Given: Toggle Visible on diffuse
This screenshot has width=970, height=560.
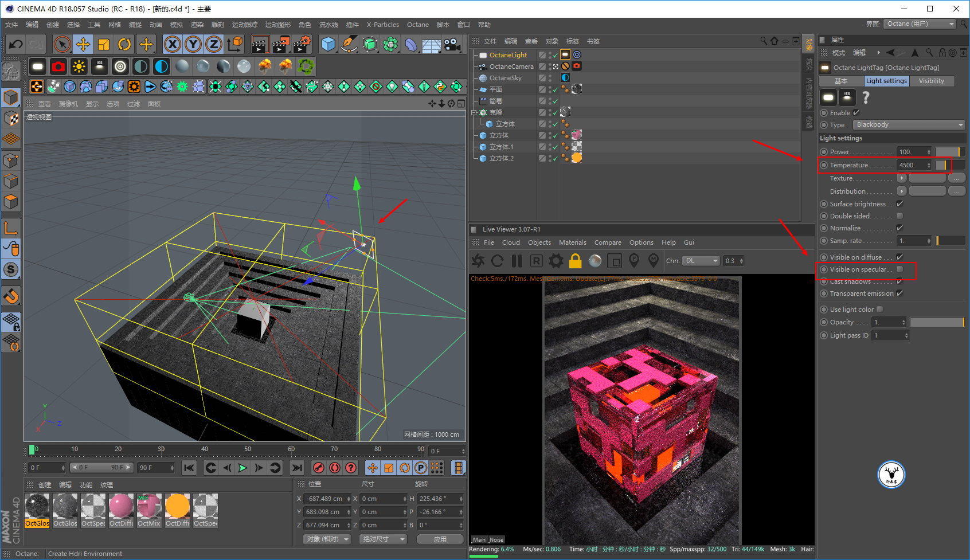Looking at the screenshot, I should click(x=899, y=257).
